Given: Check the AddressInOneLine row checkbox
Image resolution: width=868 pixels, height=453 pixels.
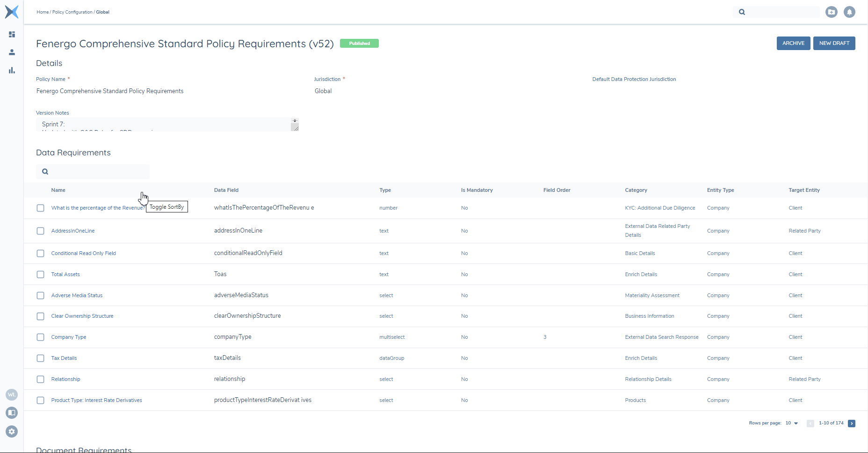Looking at the screenshot, I should (41, 231).
